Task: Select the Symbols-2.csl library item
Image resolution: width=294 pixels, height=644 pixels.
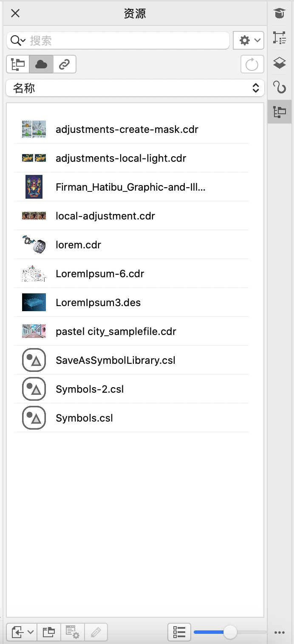Action: tap(90, 389)
